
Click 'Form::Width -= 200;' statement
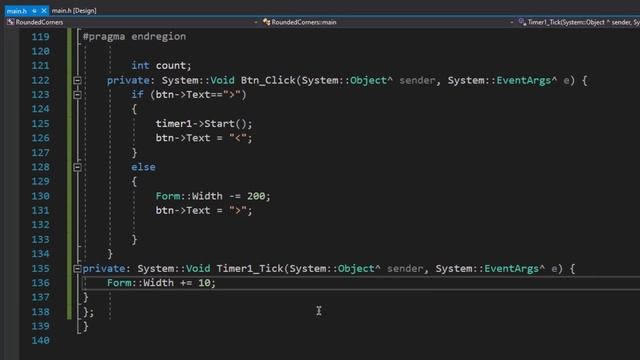(213, 196)
